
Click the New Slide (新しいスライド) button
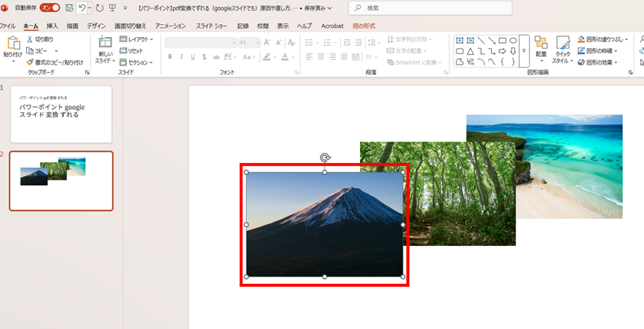click(x=105, y=49)
